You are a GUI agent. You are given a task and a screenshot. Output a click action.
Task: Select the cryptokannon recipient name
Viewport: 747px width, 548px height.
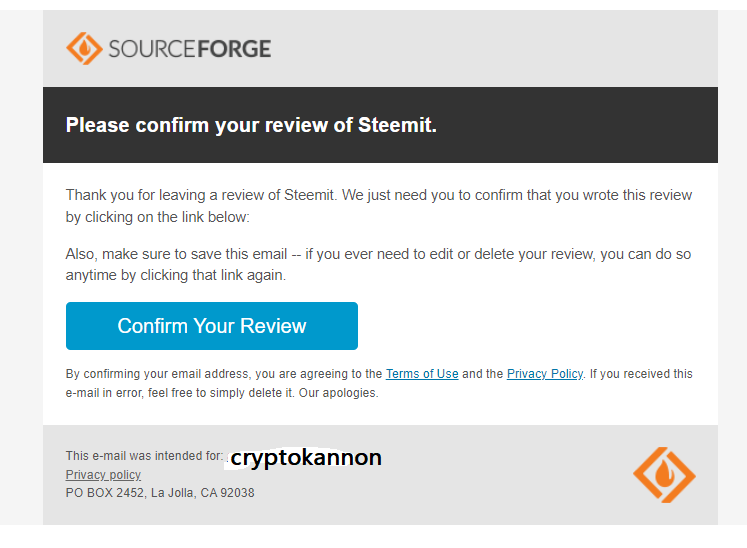point(306,458)
